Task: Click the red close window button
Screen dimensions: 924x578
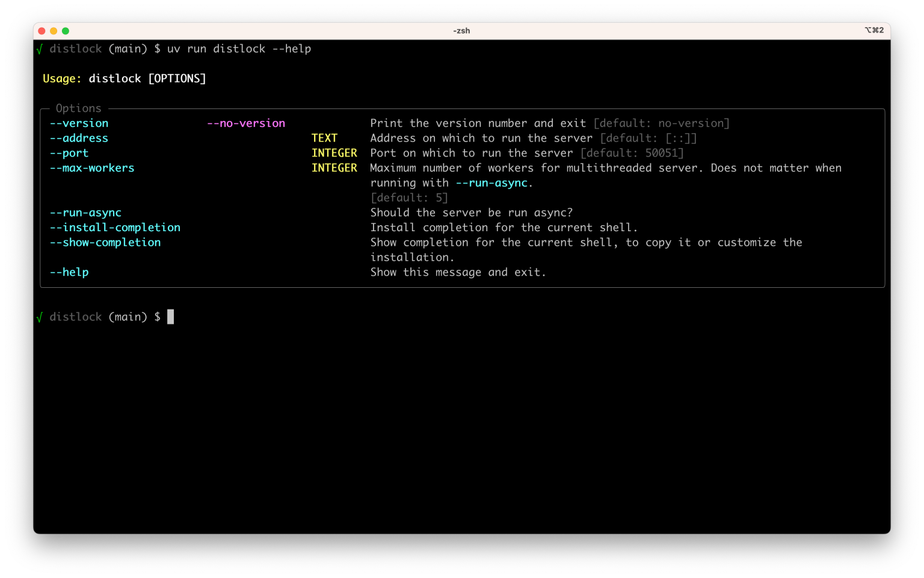Action: click(x=42, y=31)
